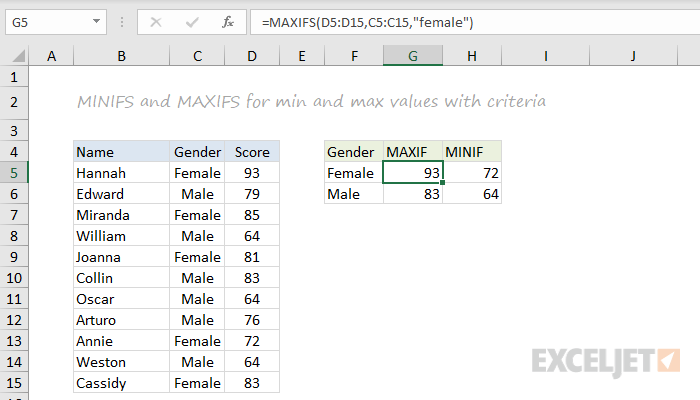
Task: Select the cell containing 'Collin'
Action: [x=121, y=278]
